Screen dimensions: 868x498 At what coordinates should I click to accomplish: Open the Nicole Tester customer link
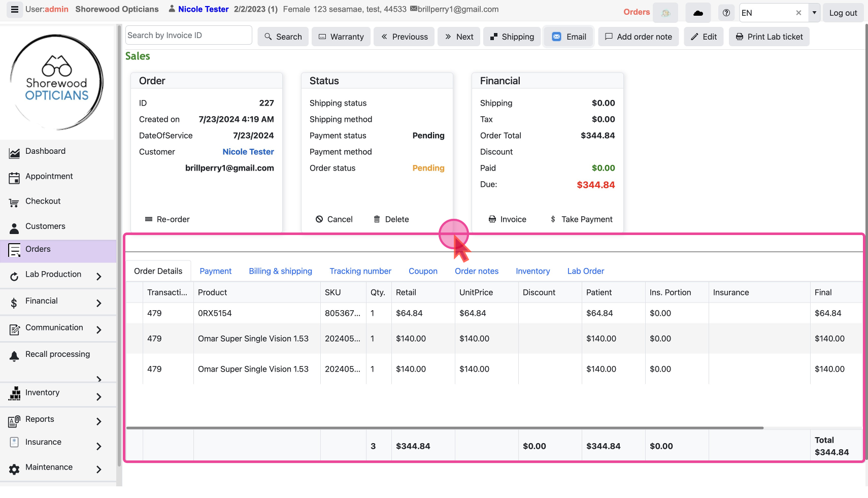point(248,152)
